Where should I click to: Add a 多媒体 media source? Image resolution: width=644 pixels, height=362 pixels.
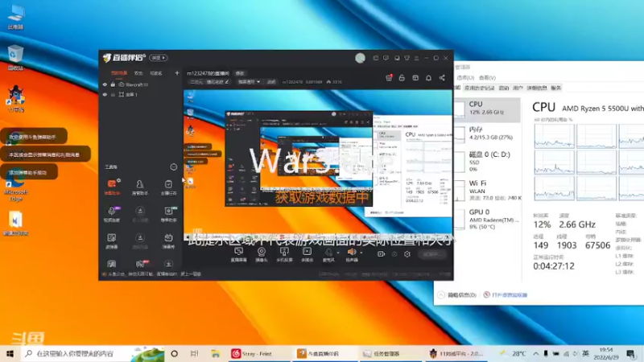click(x=307, y=254)
